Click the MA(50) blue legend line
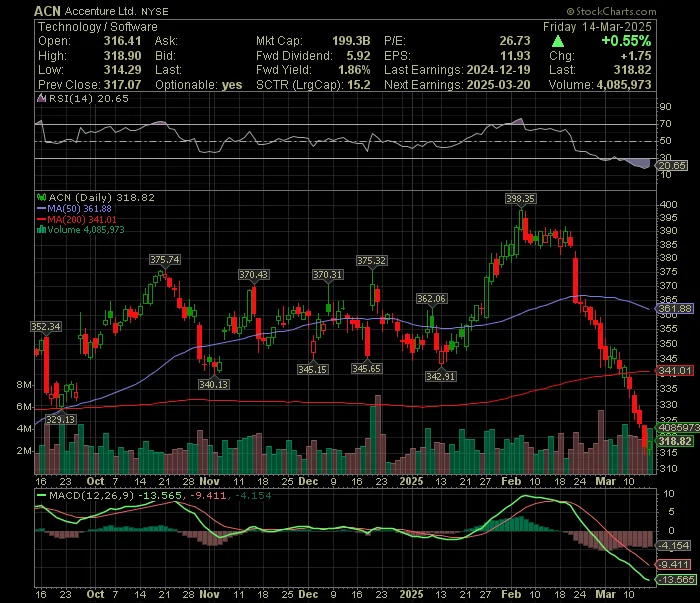The height and width of the screenshot is (603, 700). click(42, 209)
